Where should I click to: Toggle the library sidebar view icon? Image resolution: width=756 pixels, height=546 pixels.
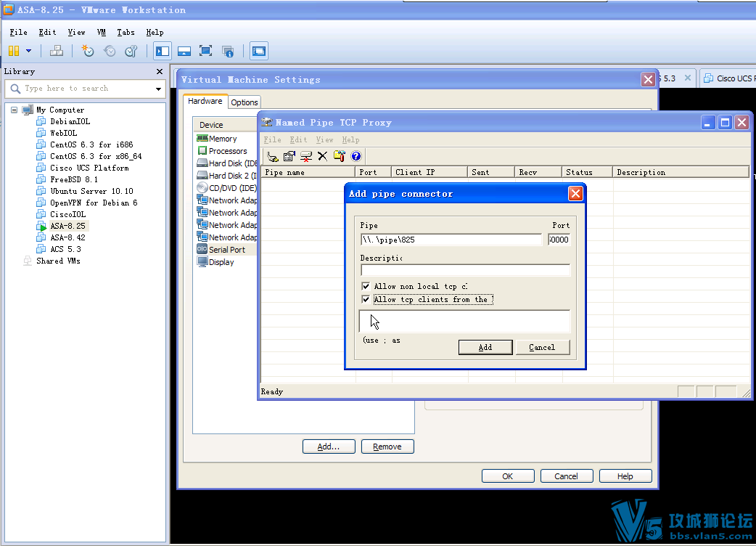[x=163, y=51]
